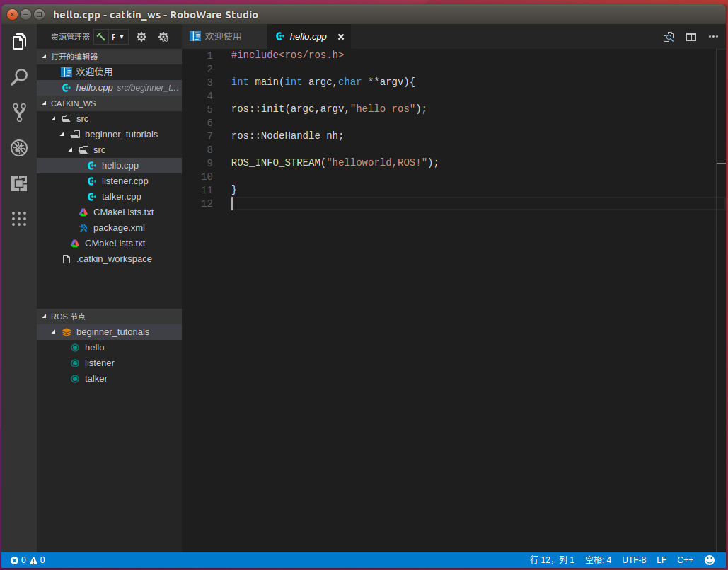The width and height of the screenshot is (728, 570).
Task: Split the editor with the split icon
Action: pos(691,37)
